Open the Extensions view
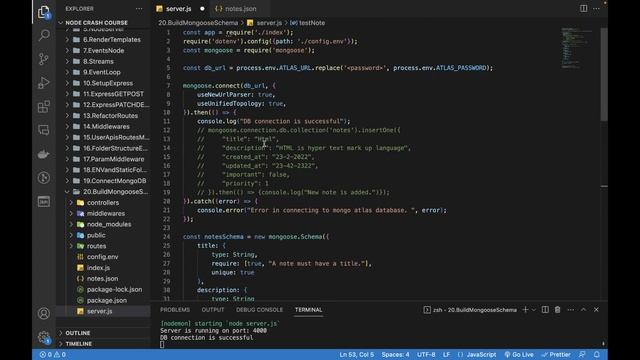This screenshot has height=360, width=640. pyautogui.click(x=44, y=107)
